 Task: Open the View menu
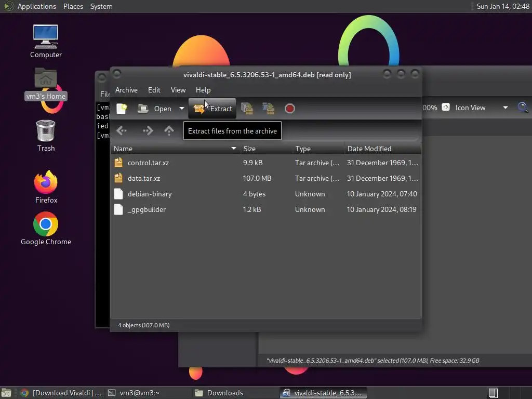tap(178, 90)
